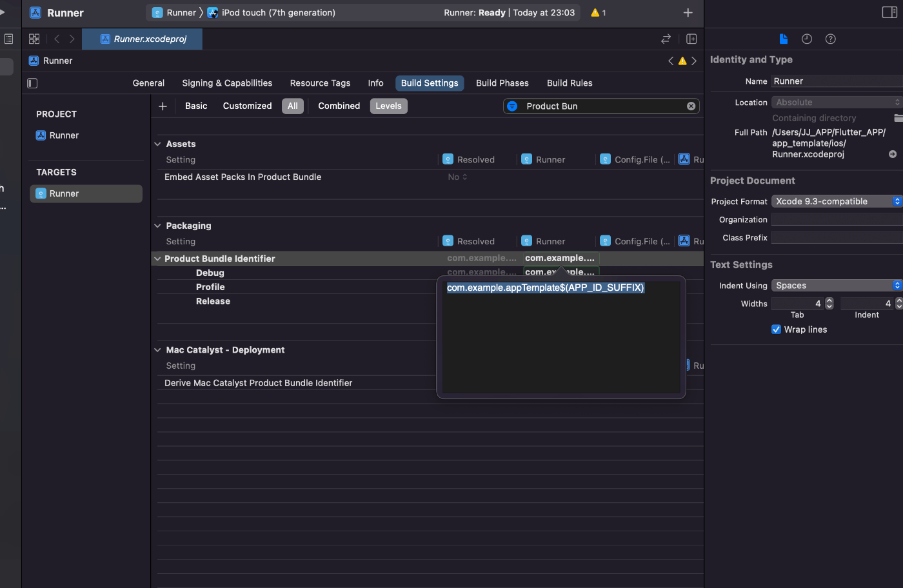Screen dimensions: 903x588
Task: Open the Indent Using dropdown
Action: [x=837, y=286]
